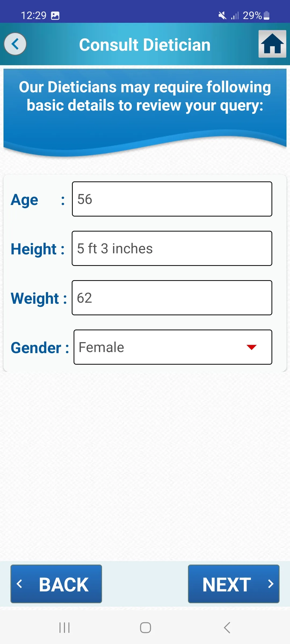Edit the Weight field containing 62

172,298
